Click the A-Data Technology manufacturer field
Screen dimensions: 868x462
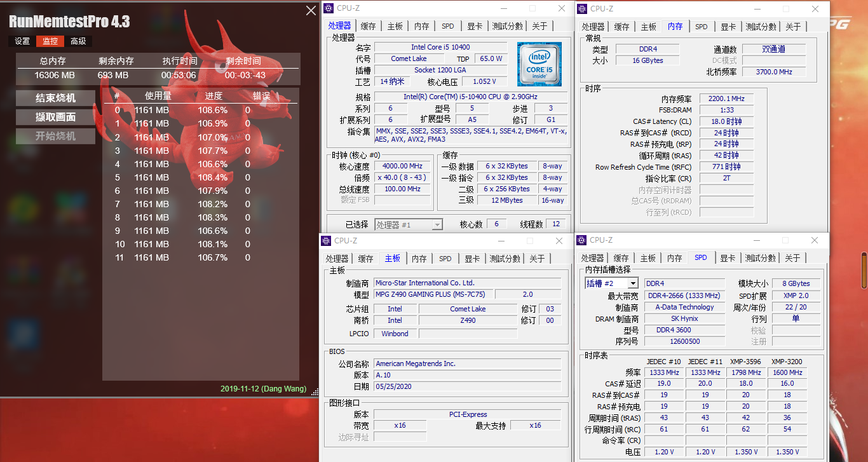click(684, 307)
